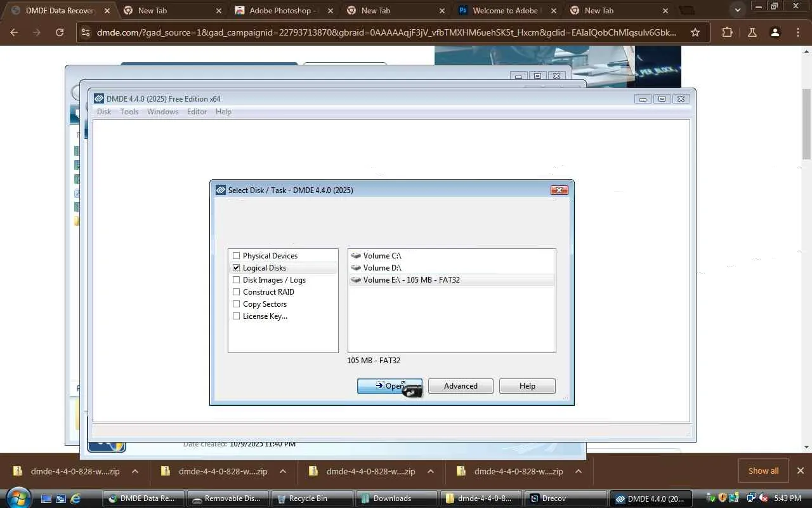The height and width of the screenshot is (508, 812).
Task: Close the Adobe Photoshop browser tab
Action: pos(330,11)
